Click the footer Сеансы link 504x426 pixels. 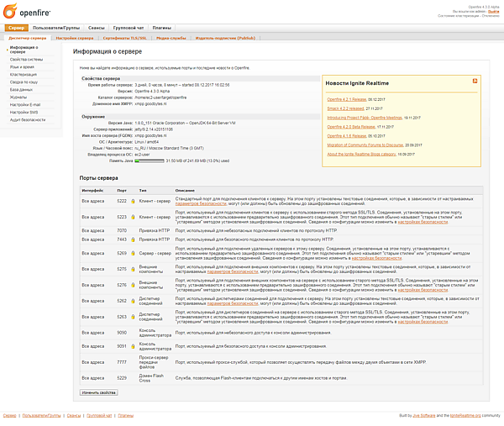[x=74, y=416]
